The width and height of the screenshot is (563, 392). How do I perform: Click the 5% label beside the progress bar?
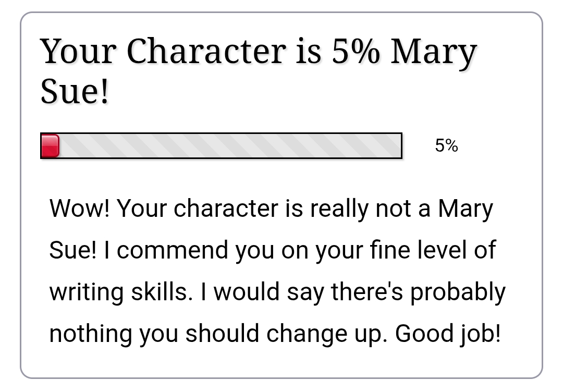click(446, 145)
